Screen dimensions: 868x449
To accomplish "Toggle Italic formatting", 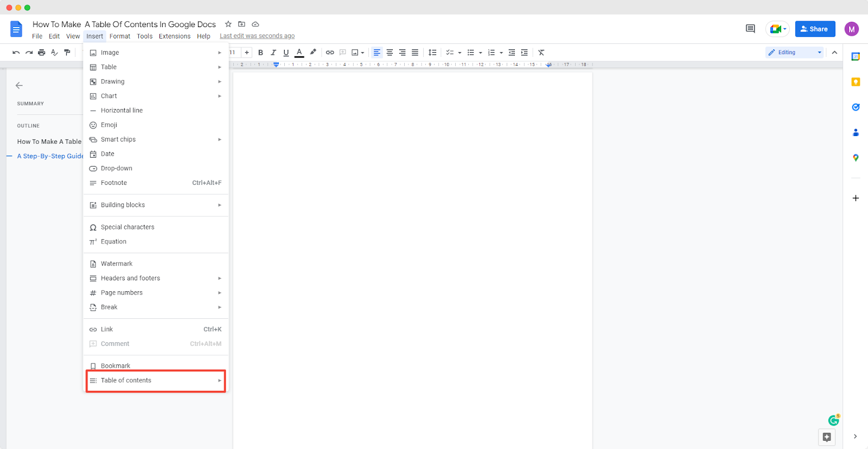I will (273, 53).
